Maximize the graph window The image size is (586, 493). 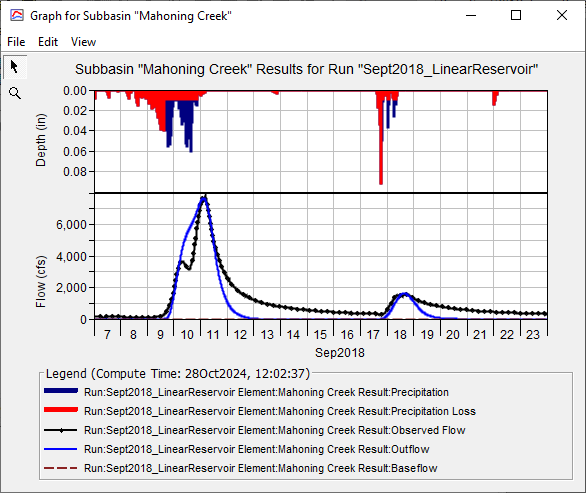[516, 15]
